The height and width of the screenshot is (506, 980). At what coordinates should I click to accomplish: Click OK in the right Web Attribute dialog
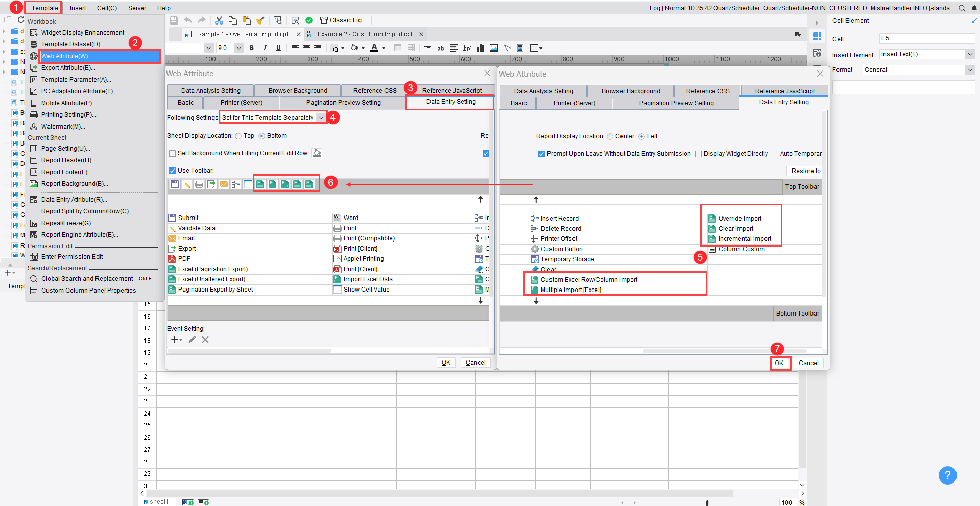[779, 363]
